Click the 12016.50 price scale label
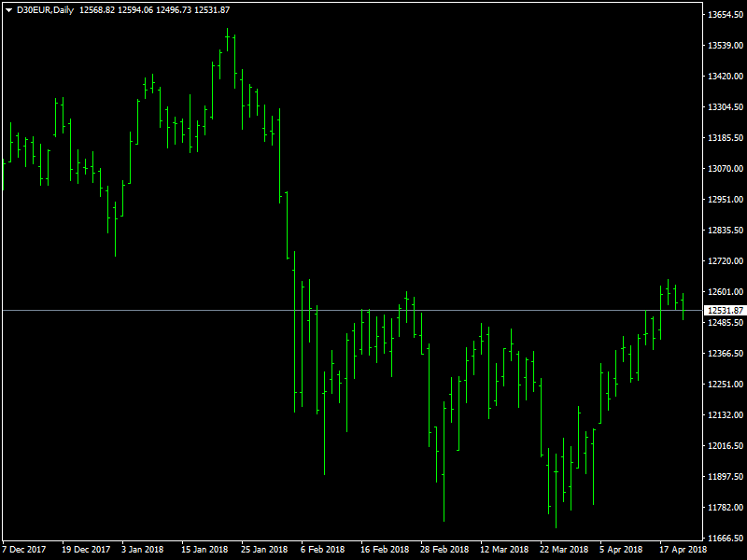This screenshot has height=560, width=747. pyautogui.click(x=726, y=446)
